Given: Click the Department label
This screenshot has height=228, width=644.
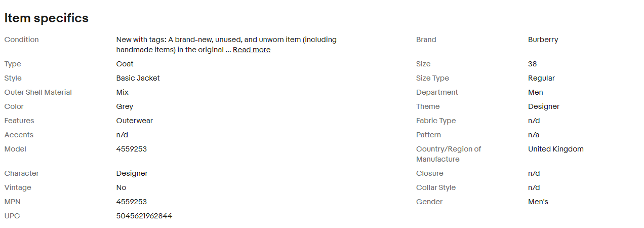Looking at the screenshot, I should click(437, 92).
